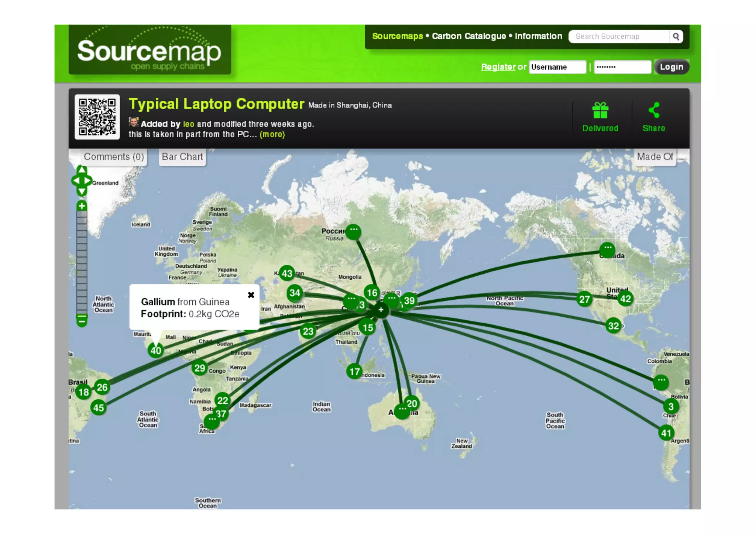Click the Share icon
756x534 pixels.
pyautogui.click(x=654, y=110)
